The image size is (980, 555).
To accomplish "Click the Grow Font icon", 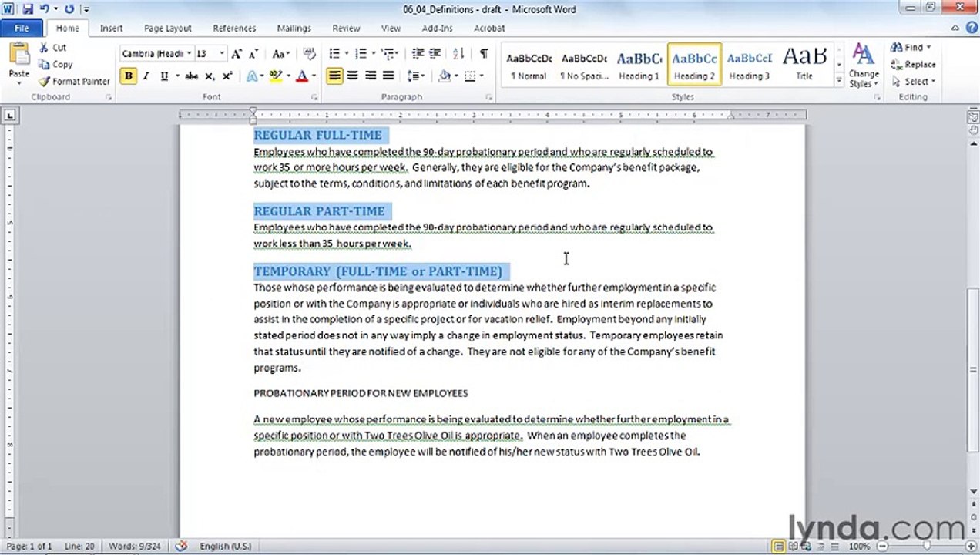I will 237,54.
